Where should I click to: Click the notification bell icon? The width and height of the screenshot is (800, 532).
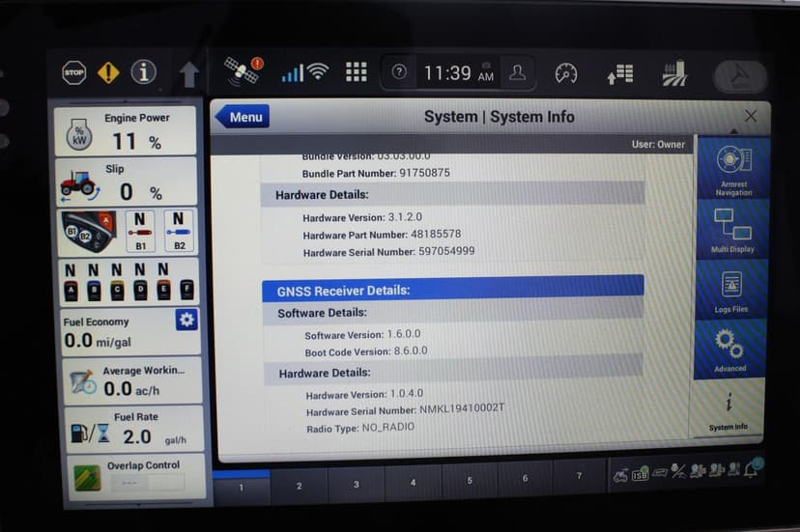(x=750, y=470)
